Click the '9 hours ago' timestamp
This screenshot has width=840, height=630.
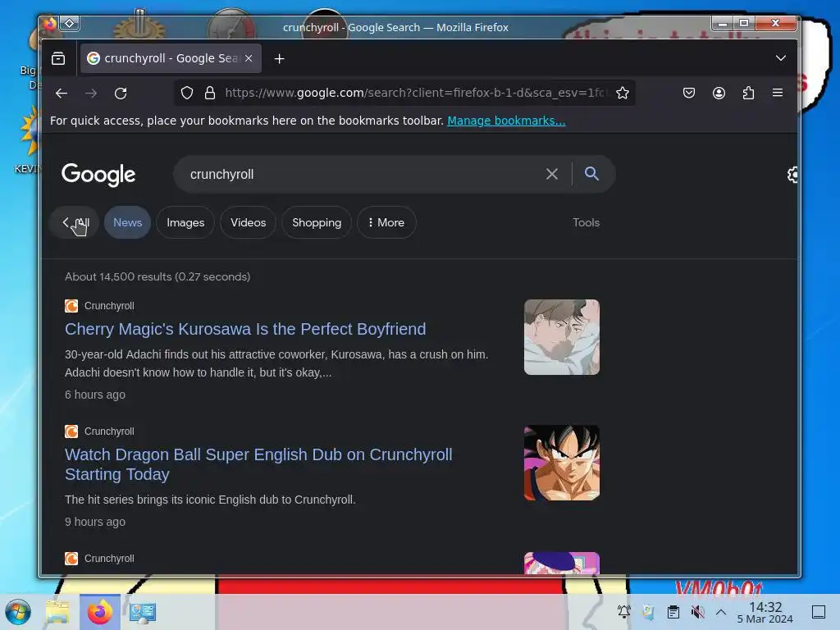[95, 522]
